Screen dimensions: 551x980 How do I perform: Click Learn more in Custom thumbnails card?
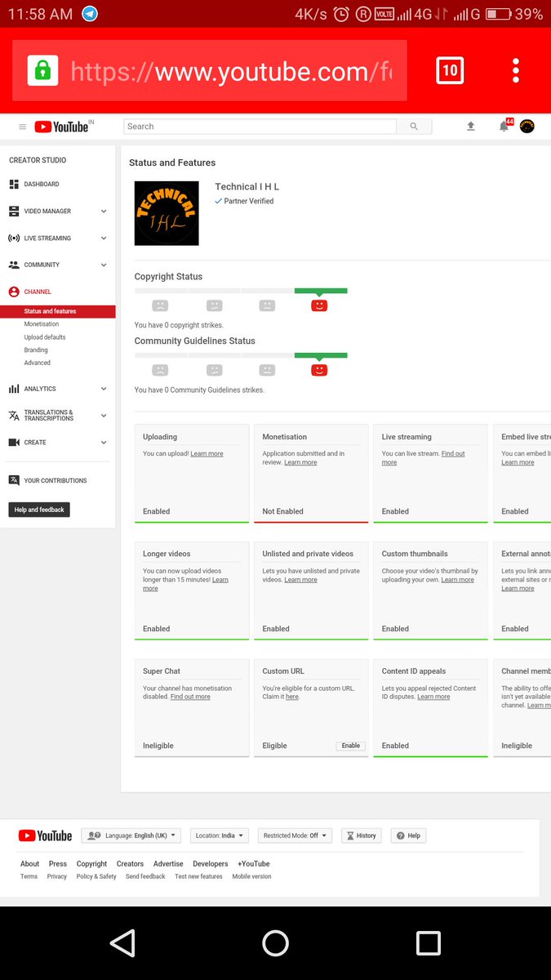click(x=457, y=580)
